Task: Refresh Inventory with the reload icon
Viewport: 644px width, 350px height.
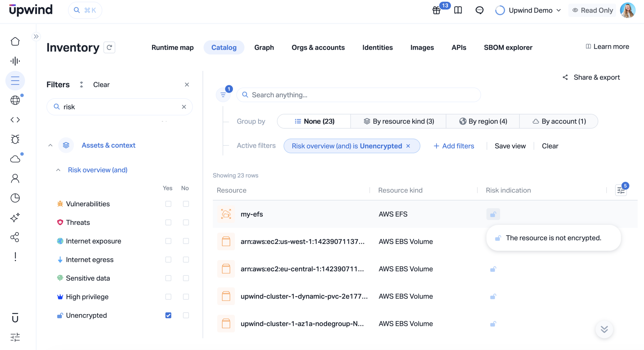Action: point(109,47)
